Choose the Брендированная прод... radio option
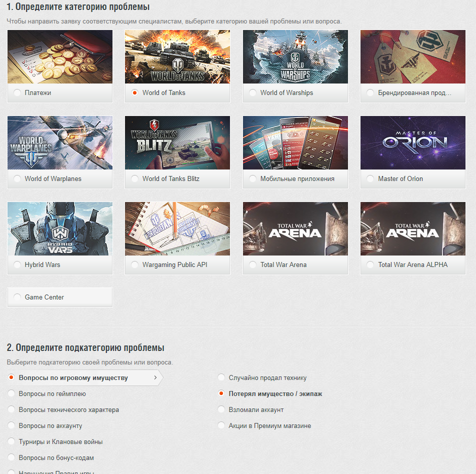This screenshot has height=474, width=476. click(370, 92)
